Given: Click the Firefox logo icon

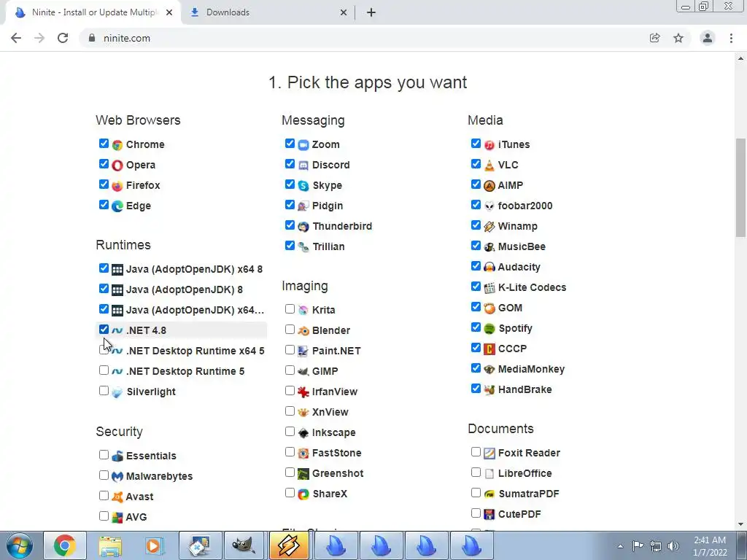Looking at the screenshot, I should point(117,186).
